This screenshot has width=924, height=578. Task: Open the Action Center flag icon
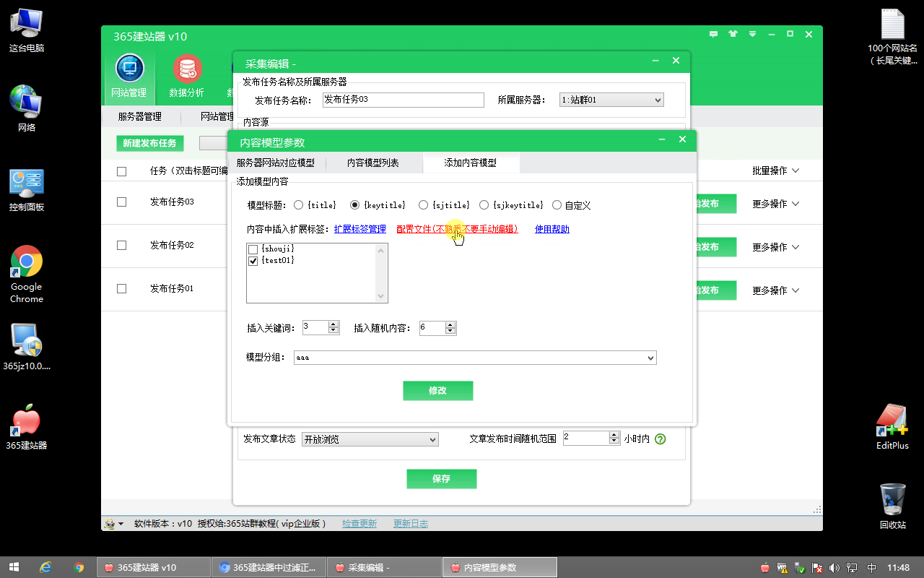pos(817,567)
